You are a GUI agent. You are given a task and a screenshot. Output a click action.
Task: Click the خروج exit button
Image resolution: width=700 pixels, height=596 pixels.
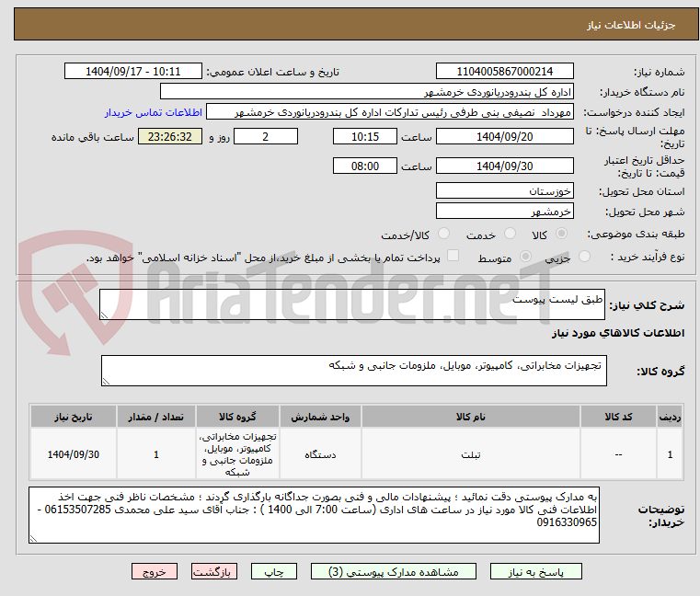tap(155, 571)
